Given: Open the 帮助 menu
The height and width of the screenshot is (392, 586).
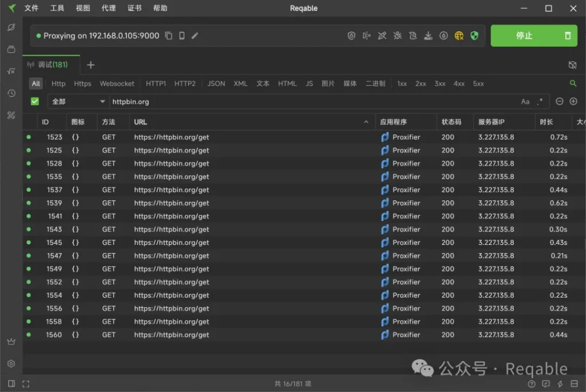Looking at the screenshot, I should pos(160,8).
